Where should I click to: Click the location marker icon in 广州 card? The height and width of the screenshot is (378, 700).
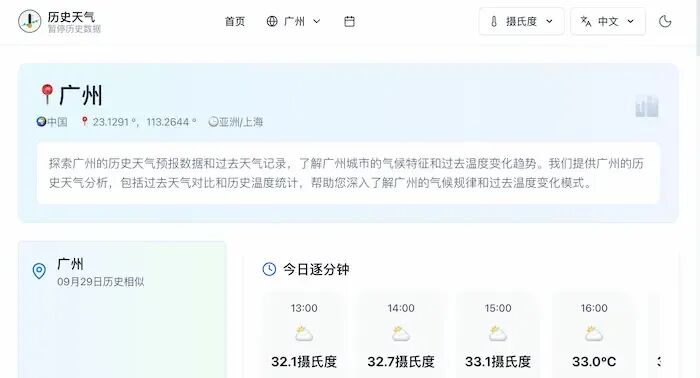39,270
